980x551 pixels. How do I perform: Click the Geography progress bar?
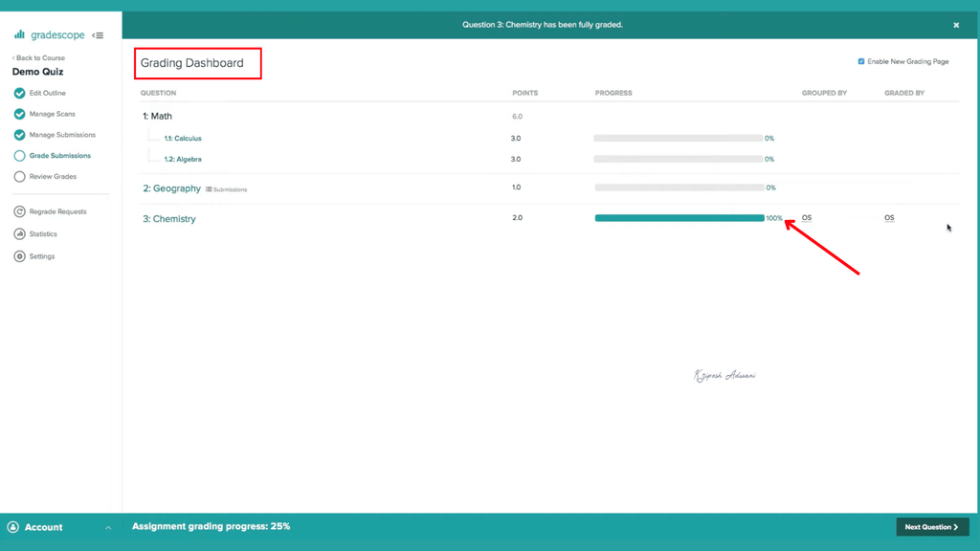(679, 187)
